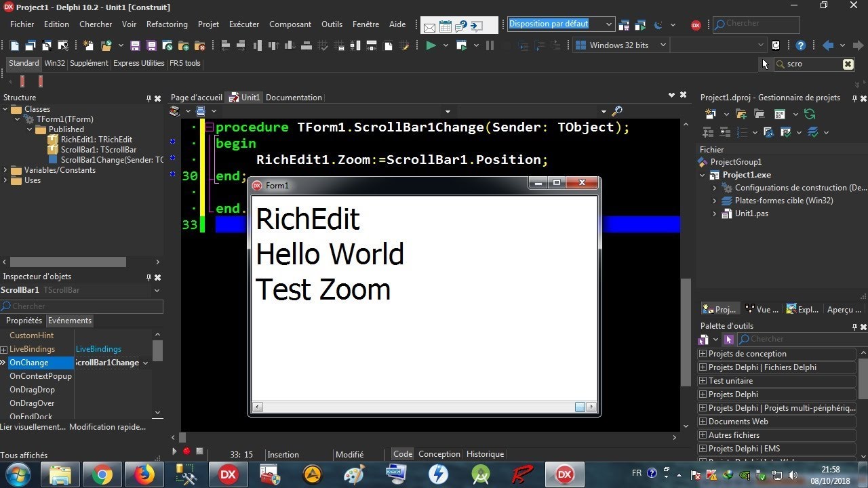Click the red record macro circle in editor status bar
The height and width of the screenshot is (488, 868).
[186, 451]
